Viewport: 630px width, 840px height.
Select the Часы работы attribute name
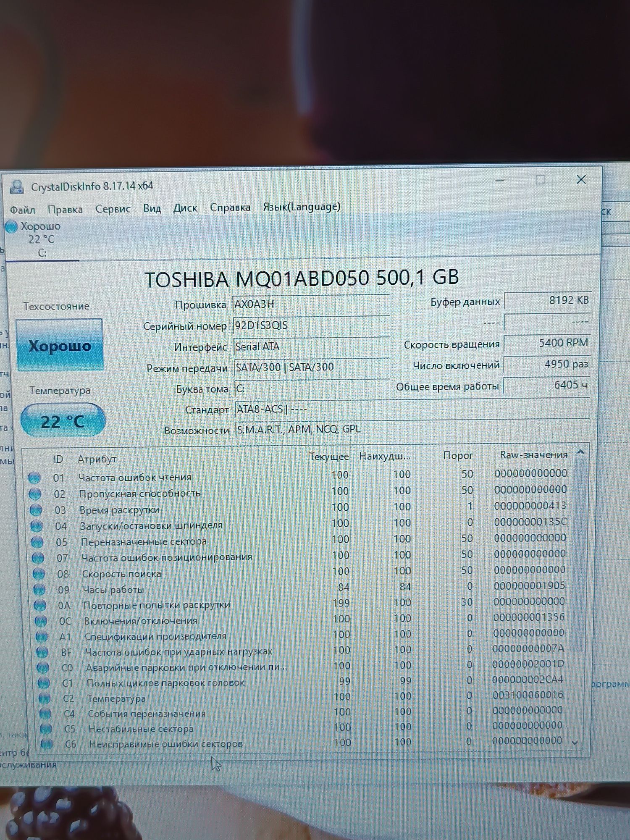click(x=113, y=590)
